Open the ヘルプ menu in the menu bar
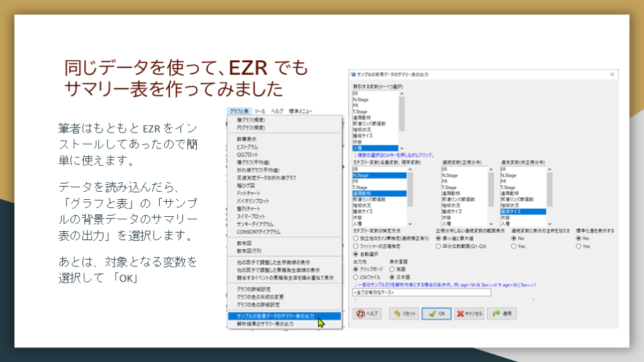644x362 pixels. click(277, 111)
